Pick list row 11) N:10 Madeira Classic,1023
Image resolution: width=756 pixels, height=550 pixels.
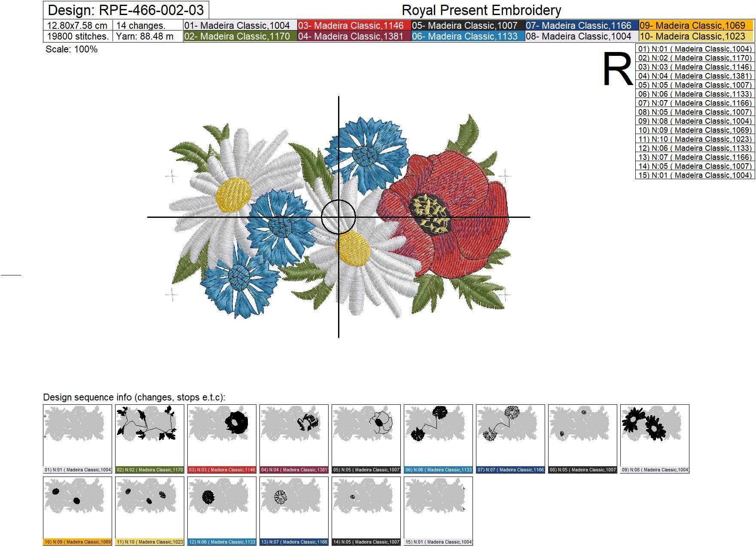695,139
